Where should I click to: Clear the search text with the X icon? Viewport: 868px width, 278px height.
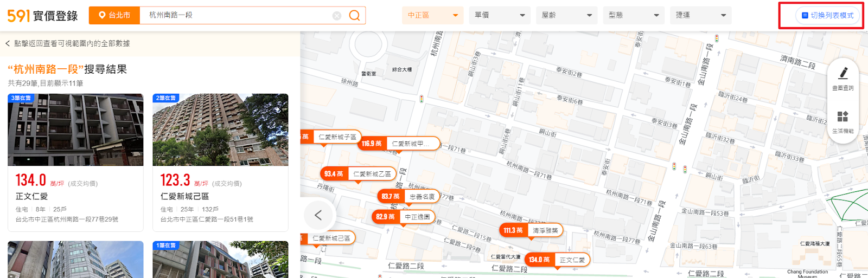(x=337, y=16)
